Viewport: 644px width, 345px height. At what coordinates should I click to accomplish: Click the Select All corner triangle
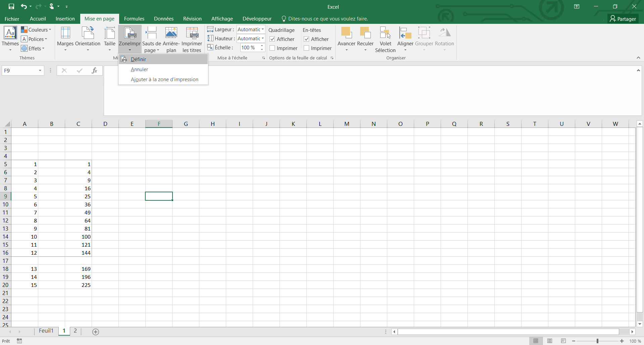tap(7, 124)
